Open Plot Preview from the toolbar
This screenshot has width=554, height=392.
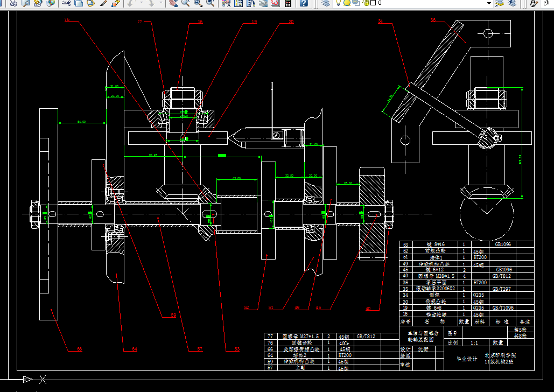(26, 3)
